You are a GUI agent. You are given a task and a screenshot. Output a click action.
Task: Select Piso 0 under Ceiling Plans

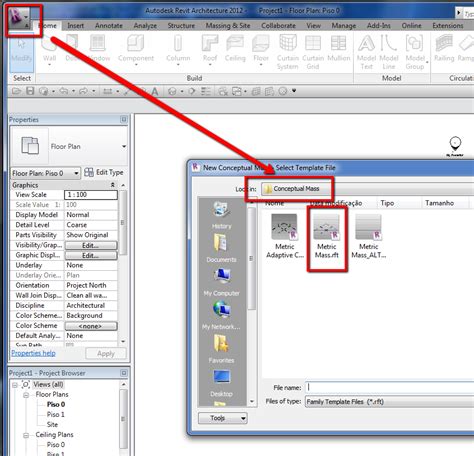[x=55, y=445]
